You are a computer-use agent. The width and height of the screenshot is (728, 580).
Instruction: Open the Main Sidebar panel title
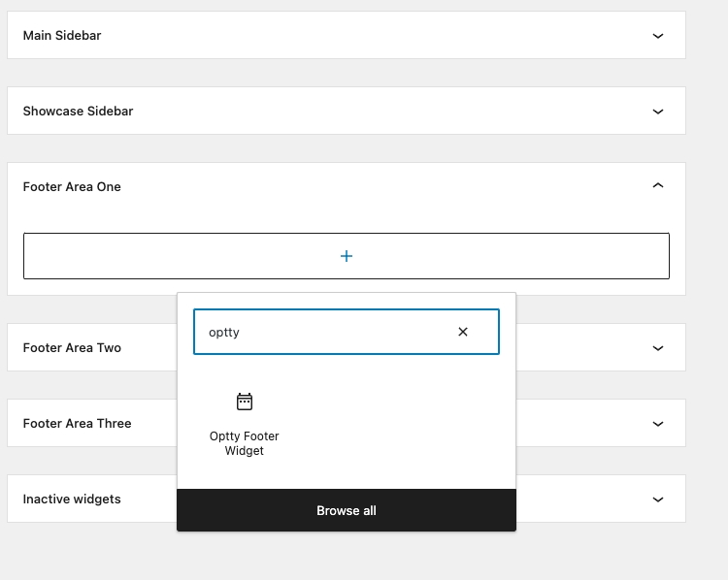(x=62, y=35)
